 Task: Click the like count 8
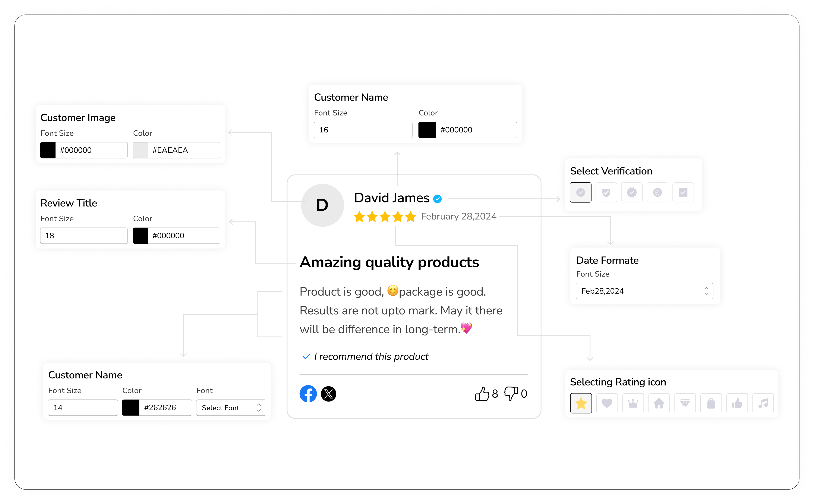[x=495, y=394]
